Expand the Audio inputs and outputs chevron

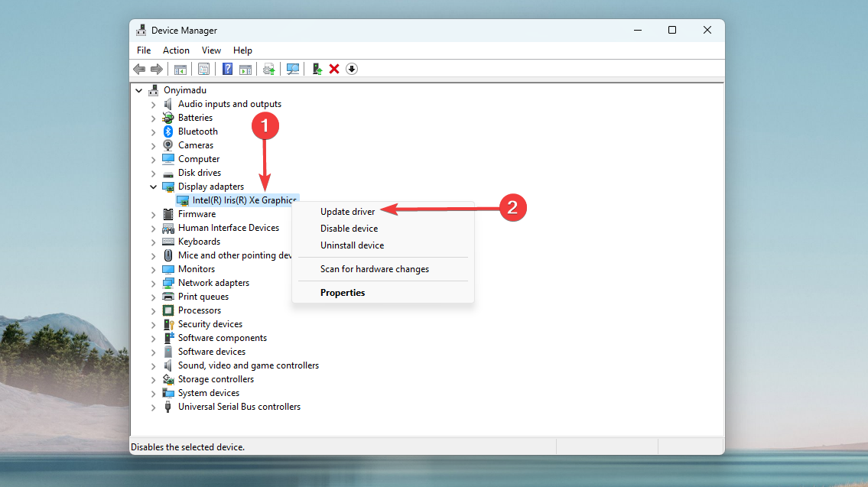[x=154, y=104]
